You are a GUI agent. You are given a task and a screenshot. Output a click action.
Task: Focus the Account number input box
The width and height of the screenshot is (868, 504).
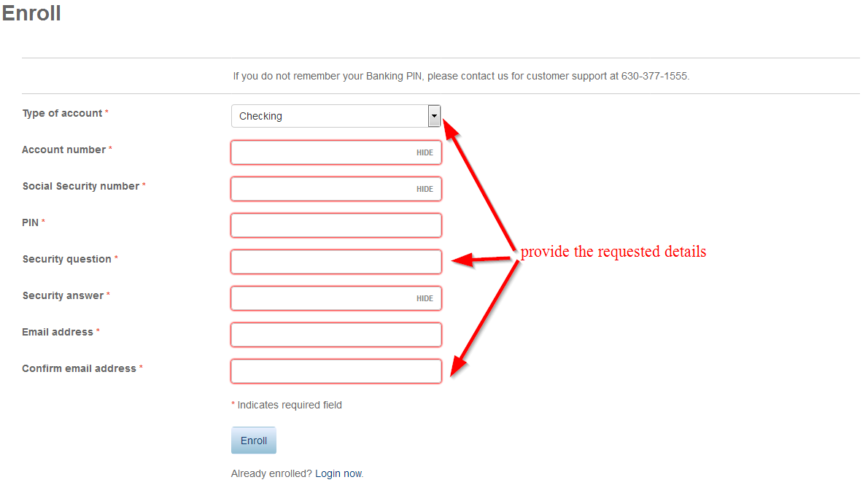(x=336, y=152)
